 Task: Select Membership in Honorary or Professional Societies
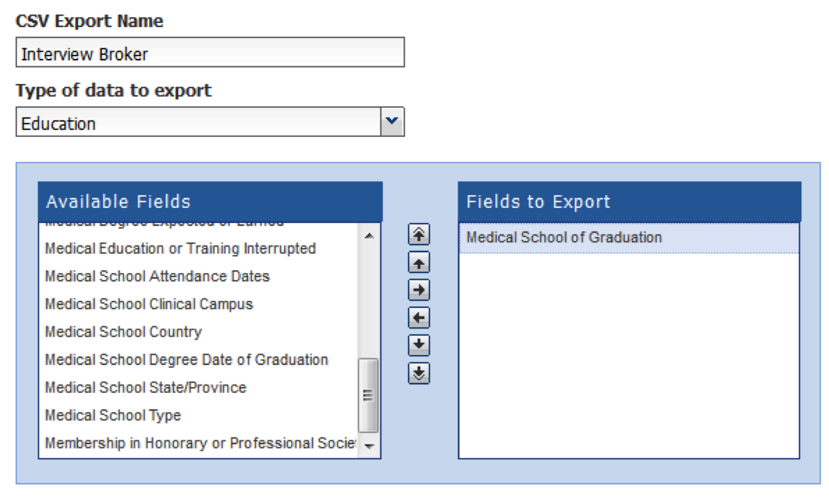pos(199,443)
